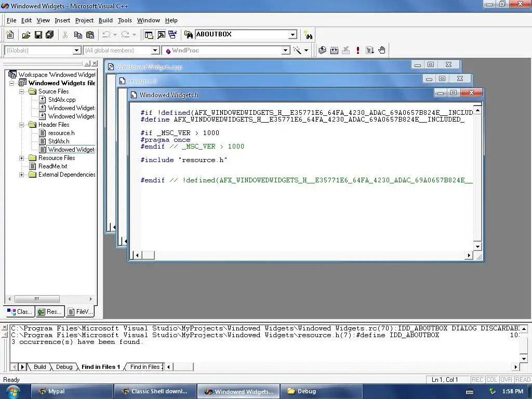532x399 pixels.
Task: Click the Paste clipboard icon
Action: pos(90,35)
